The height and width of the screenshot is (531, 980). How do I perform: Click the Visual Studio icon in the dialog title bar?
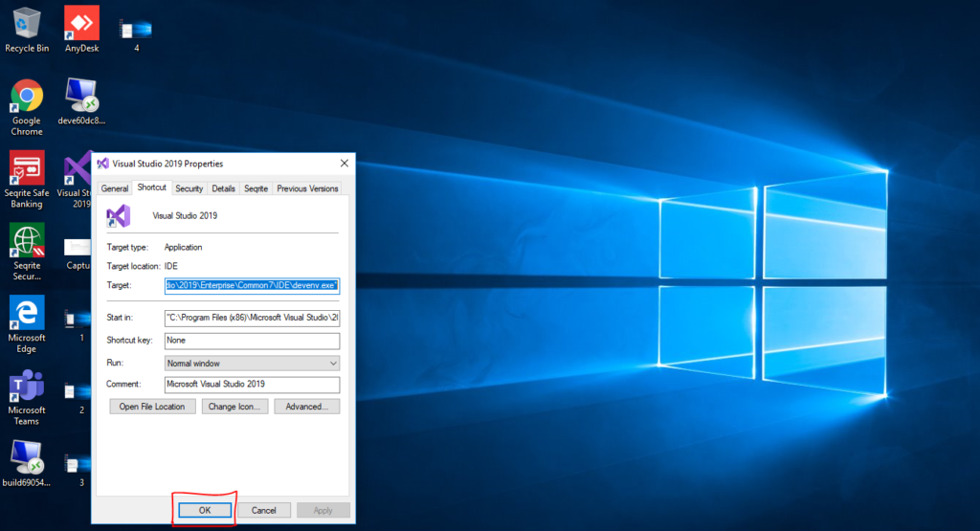click(x=103, y=164)
